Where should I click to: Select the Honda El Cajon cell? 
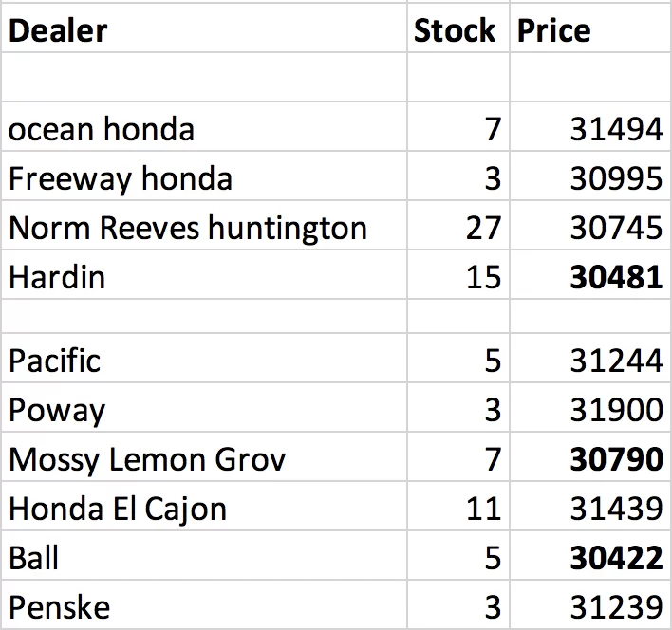coord(204,506)
